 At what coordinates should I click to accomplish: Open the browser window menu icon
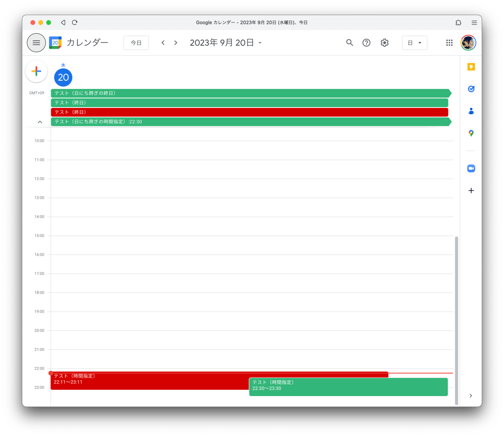474,23
